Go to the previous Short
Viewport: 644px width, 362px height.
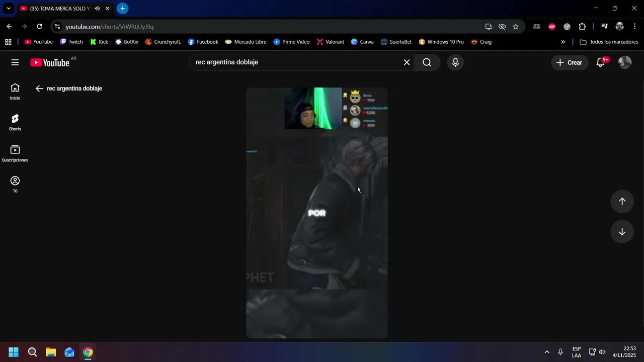[622, 201]
